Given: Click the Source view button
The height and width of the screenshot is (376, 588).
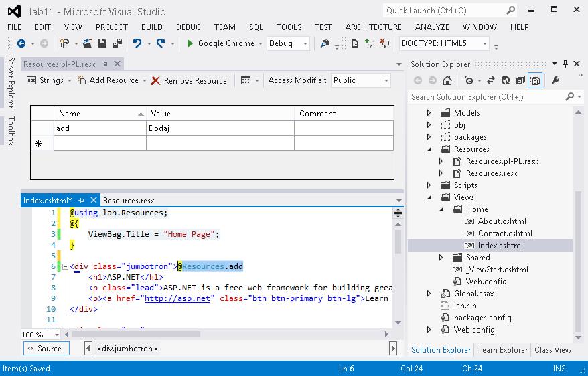Looking at the screenshot, I should coord(46,349).
